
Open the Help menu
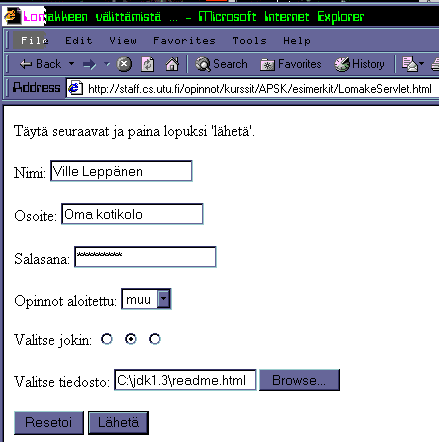coord(297,40)
